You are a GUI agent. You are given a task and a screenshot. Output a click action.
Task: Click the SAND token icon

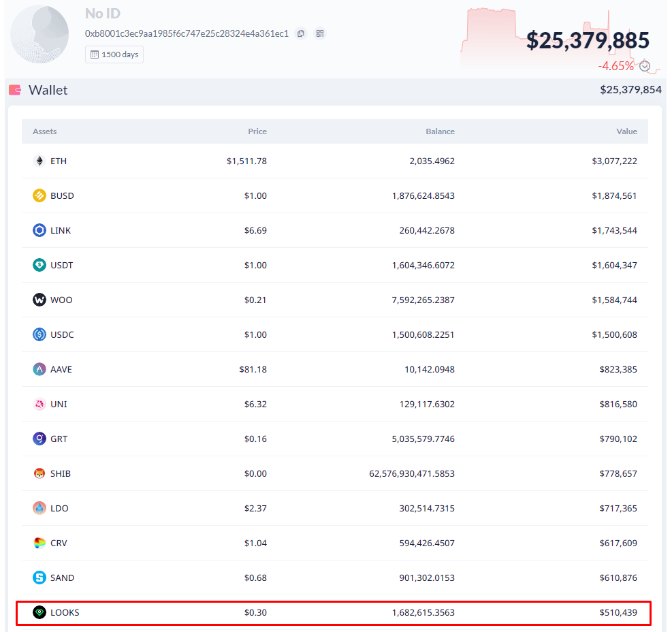coord(39,578)
